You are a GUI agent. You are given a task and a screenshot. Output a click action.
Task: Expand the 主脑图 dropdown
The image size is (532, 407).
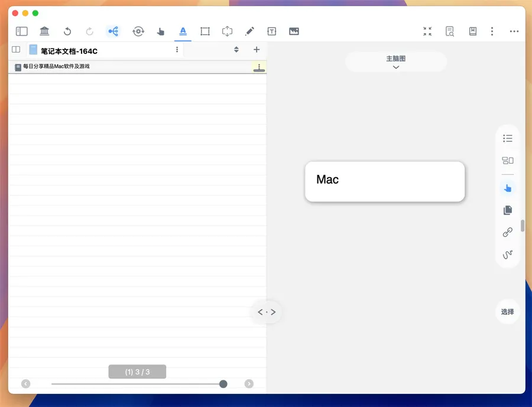(396, 62)
